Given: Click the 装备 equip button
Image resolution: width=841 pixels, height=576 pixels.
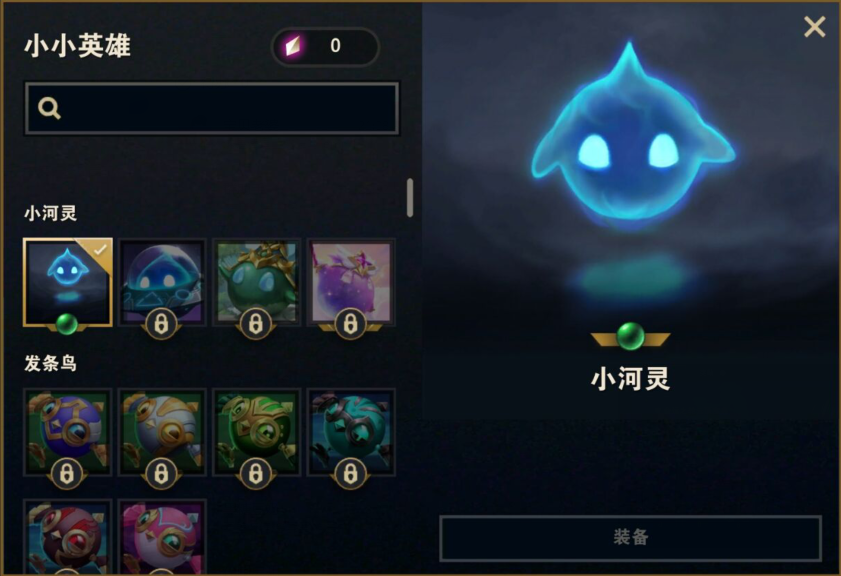Looking at the screenshot, I should coord(630,538).
